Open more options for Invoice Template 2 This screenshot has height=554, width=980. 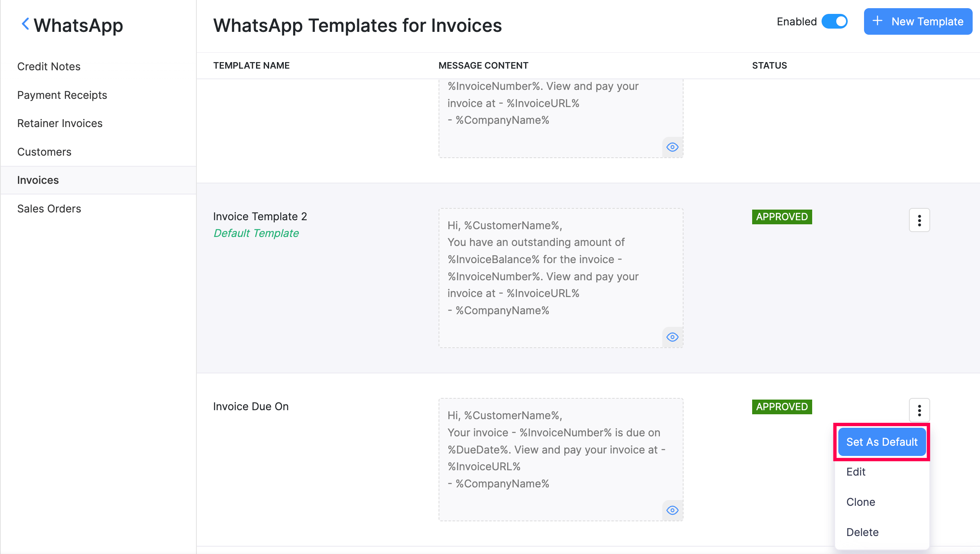tap(919, 220)
